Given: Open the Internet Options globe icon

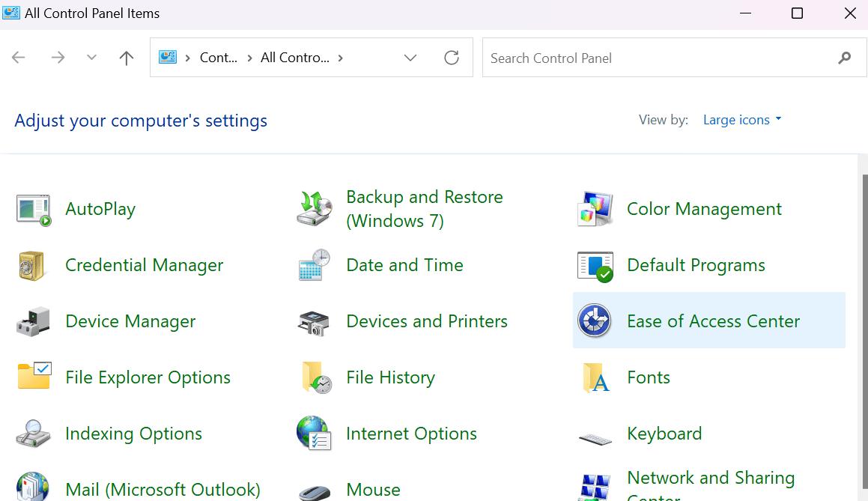Looking at the screenshot, I should (315, 434).
